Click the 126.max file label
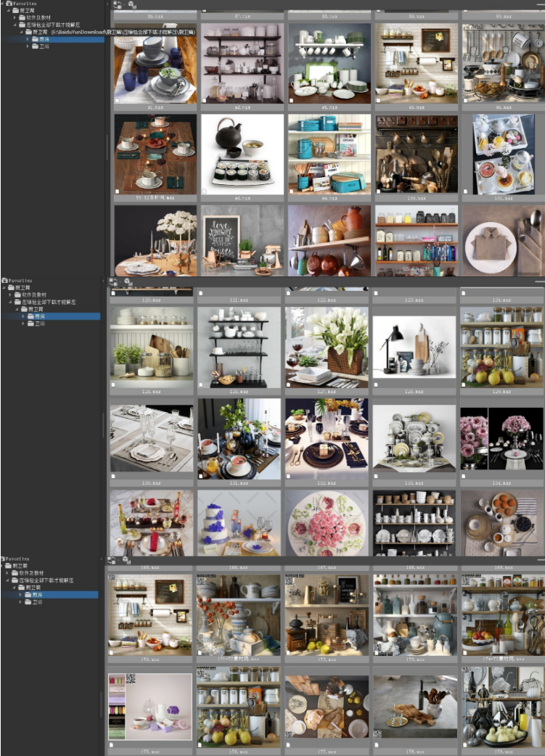 coord(239,392)
